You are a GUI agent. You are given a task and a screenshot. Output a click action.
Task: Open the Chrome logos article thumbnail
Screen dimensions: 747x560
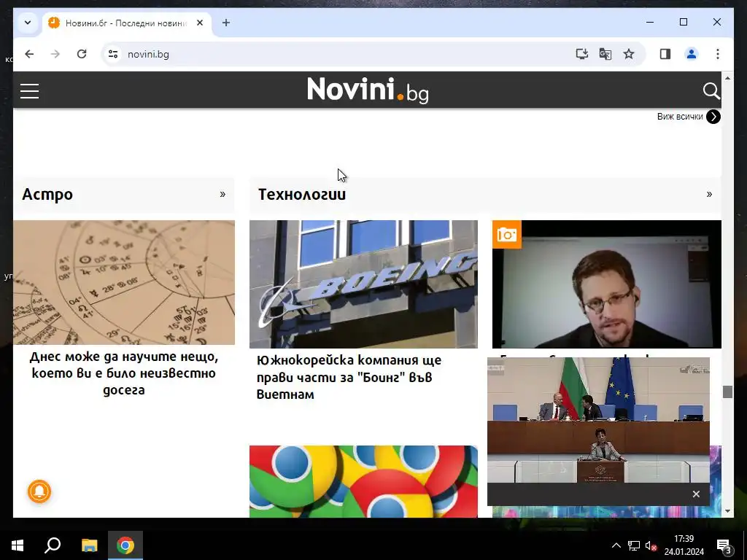pyautogui.click(x=363, y=481)
